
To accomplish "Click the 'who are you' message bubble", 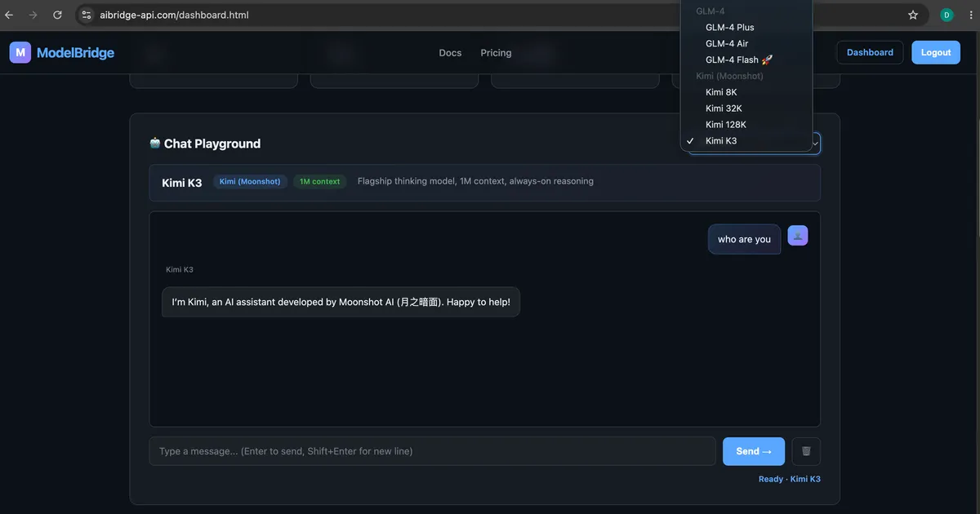I will click(744, 239).
